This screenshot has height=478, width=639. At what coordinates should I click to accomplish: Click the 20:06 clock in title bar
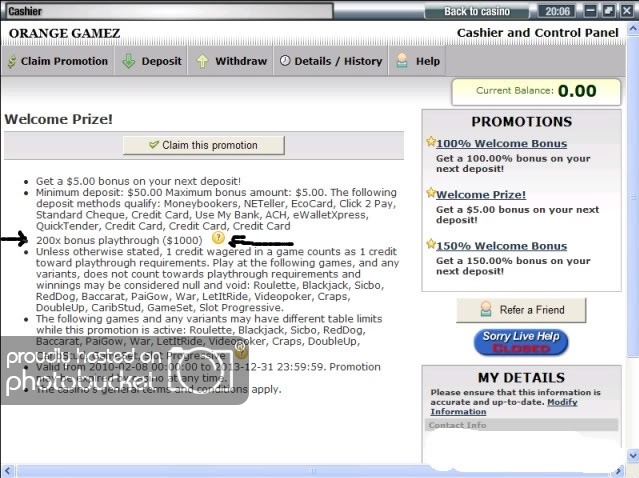coord(557,11)
